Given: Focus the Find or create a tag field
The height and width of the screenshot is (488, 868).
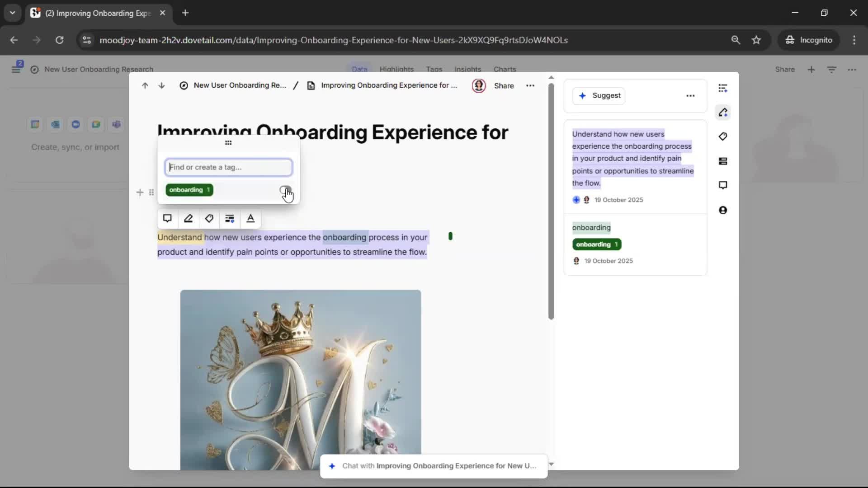Looking at the screenshot, I should 228,167.
